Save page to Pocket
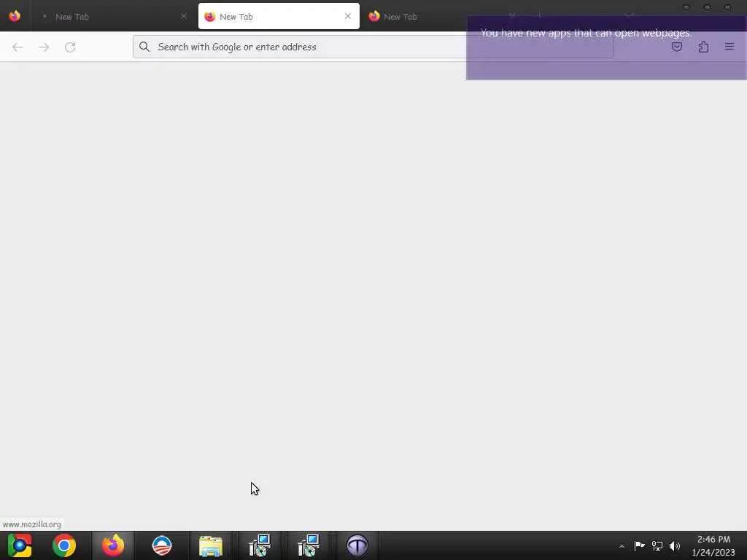The width and height of the screenshot is (747, 560). pos(677,47)
